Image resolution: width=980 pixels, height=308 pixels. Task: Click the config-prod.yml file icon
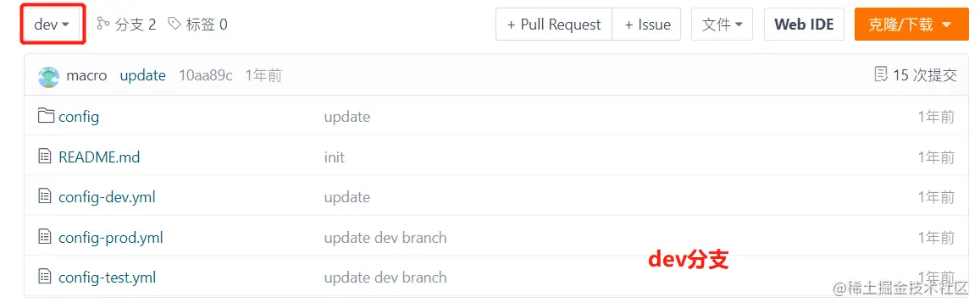pyautogui.click(x=45, y=237)
